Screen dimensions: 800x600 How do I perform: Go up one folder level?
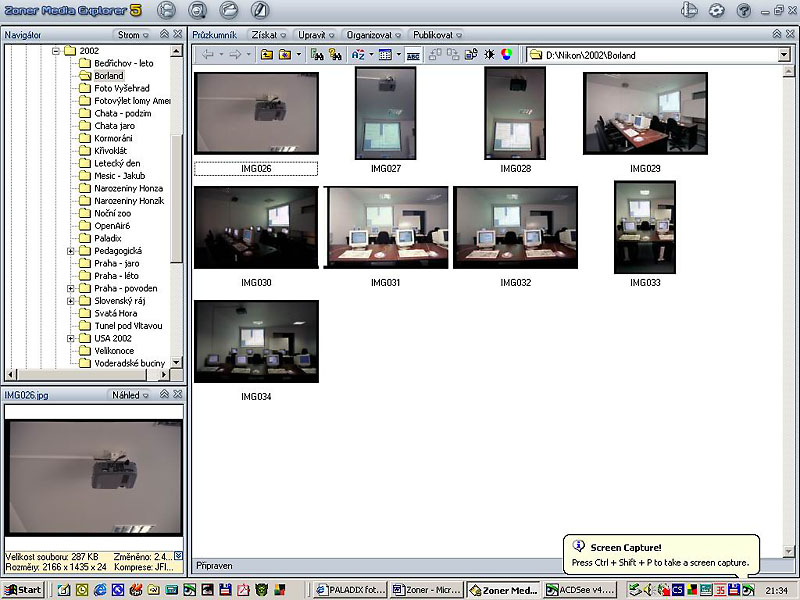tap(266, 55)
